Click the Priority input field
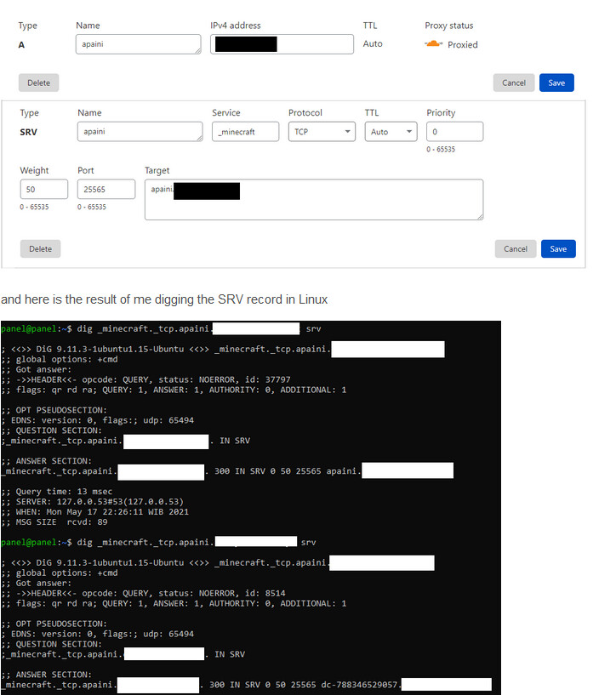 [x=454, y=132]
